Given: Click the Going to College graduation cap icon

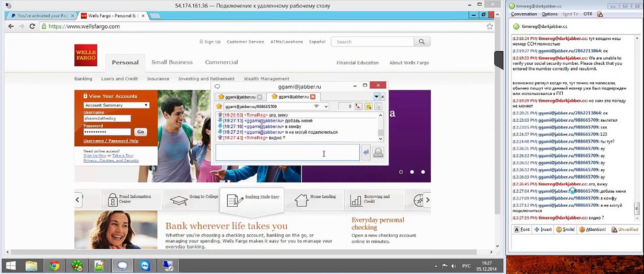Looking at the screenshot, I should pos(178,200).
